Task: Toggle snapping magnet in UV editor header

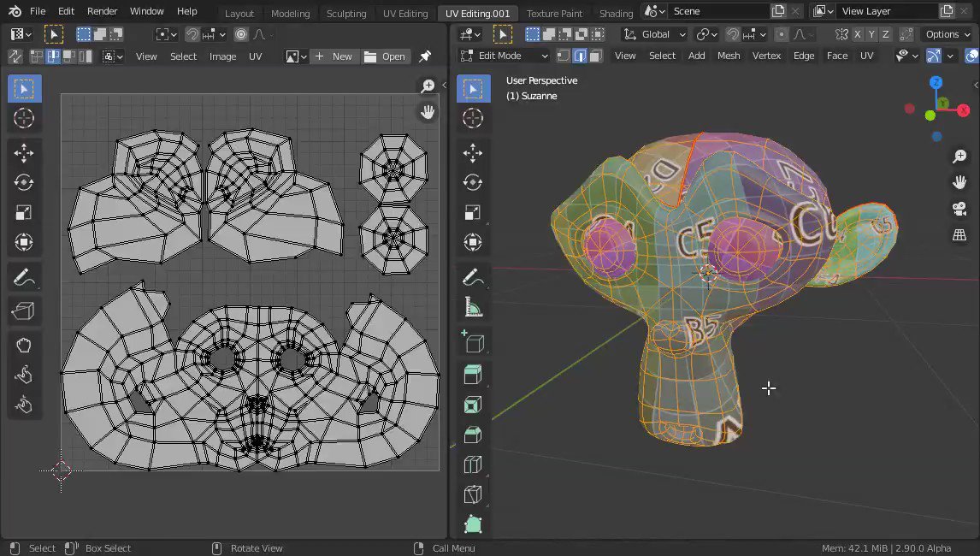Action: click(x=192, y=34)
